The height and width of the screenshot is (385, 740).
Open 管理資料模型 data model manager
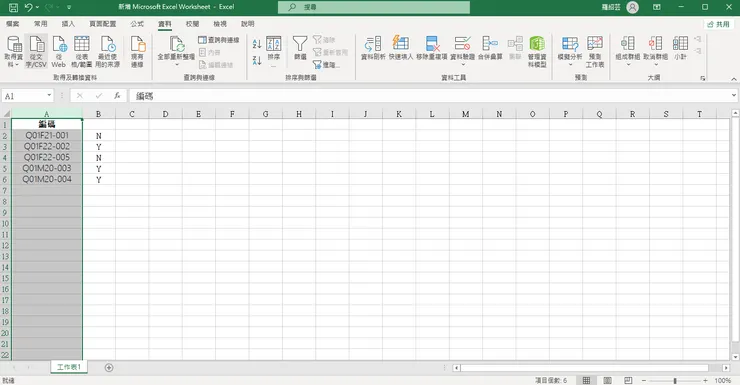pos(537,51)
